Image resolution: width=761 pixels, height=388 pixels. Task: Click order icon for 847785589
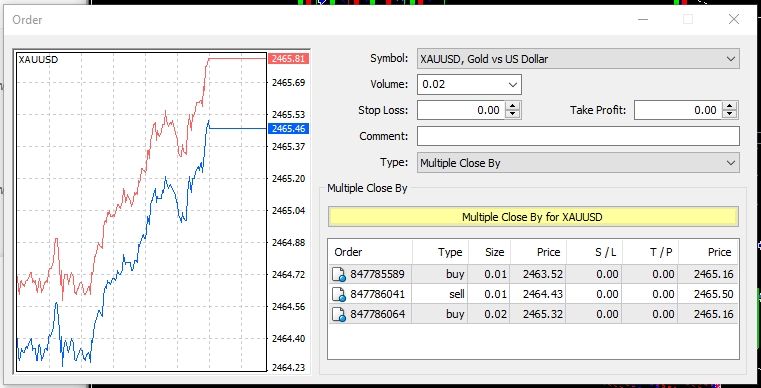(x=338, y=275)
